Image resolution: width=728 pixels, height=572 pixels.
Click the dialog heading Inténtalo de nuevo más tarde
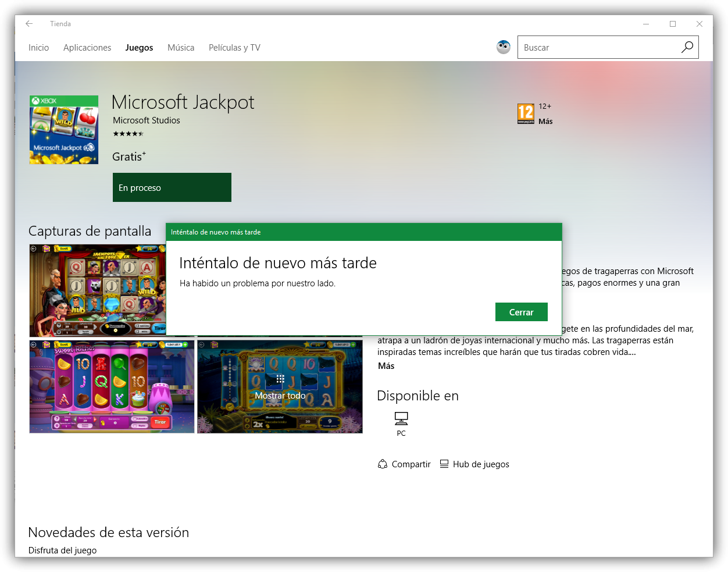(278, 263)
